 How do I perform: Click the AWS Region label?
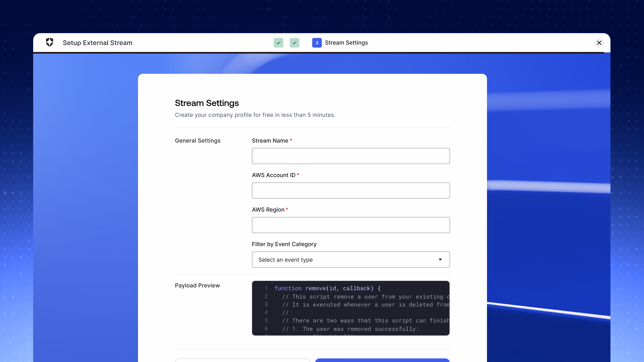pyautogui.click(x=268, y=210)
